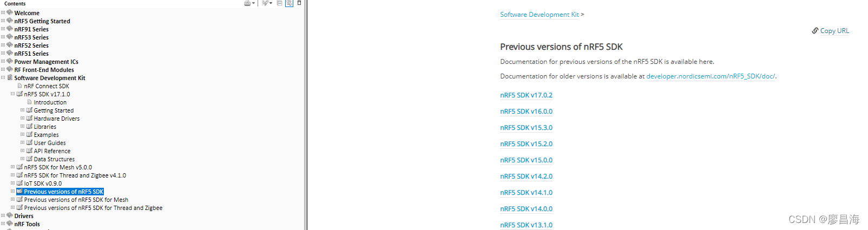Open the Introduction topic

point(50,102)
